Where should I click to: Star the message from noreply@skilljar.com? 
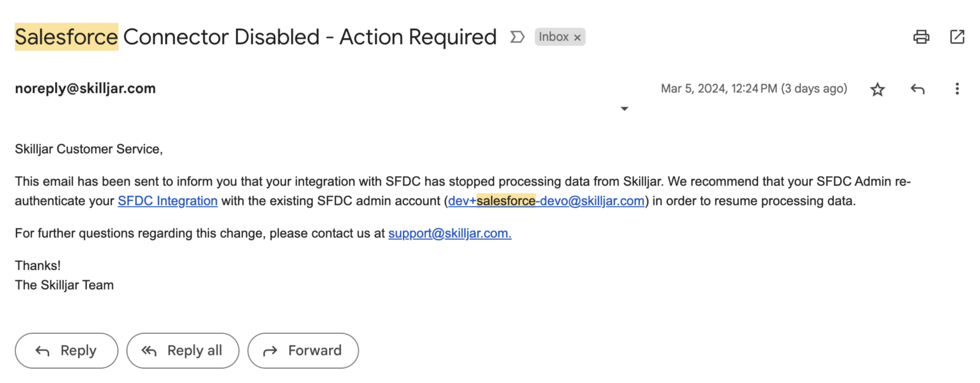coord(877,89)
